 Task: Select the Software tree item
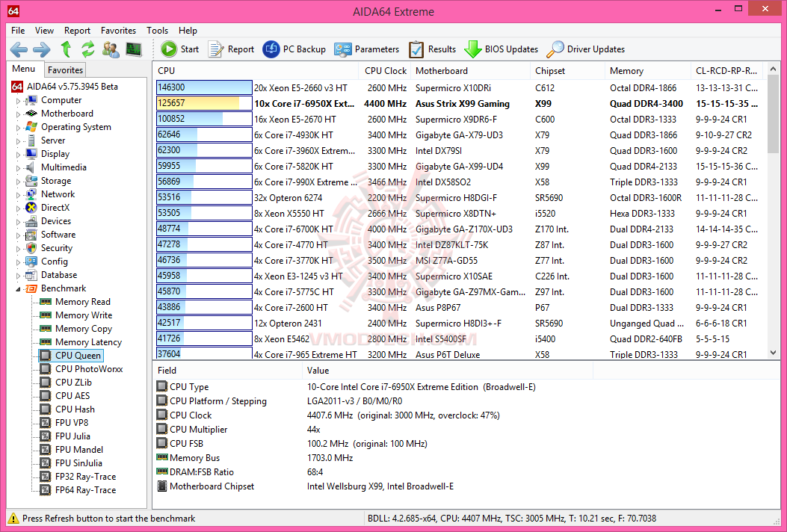pos(50,235)
